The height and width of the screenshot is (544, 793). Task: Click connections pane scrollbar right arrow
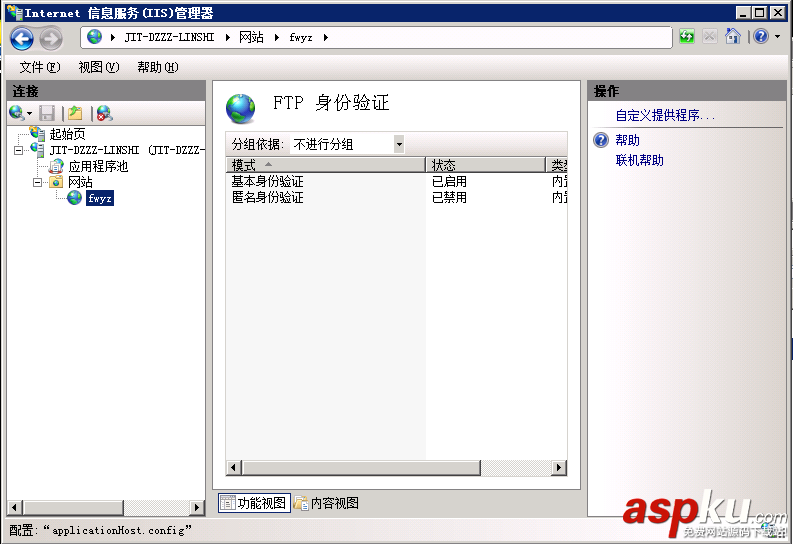[197, 507]
